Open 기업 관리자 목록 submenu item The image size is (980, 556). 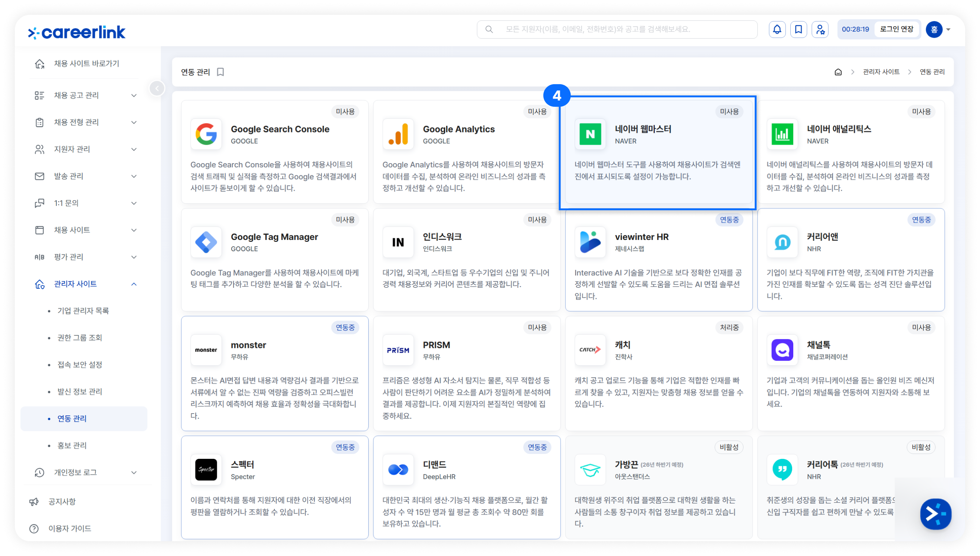[83, 311]
